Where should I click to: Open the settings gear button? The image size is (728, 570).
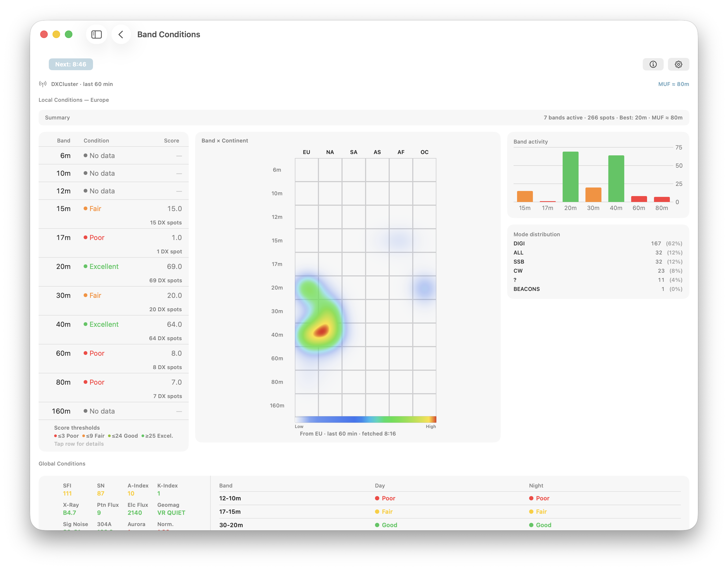[x=678, y=64]
